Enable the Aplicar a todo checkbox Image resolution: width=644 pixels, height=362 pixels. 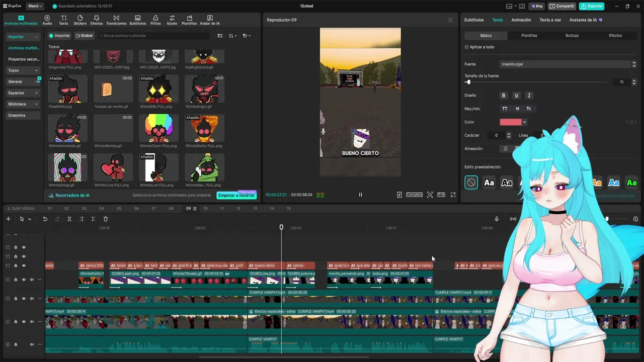[x=466, y=47]
